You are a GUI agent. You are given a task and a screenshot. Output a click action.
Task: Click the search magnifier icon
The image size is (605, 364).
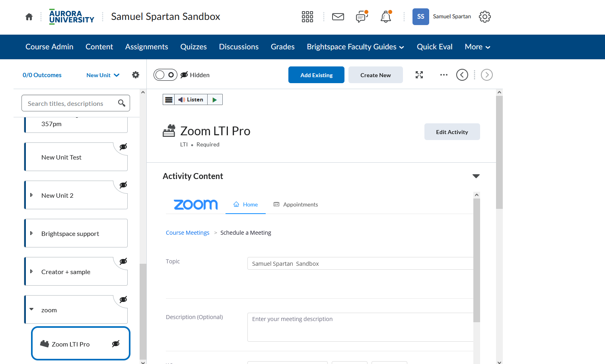(122, 103)
